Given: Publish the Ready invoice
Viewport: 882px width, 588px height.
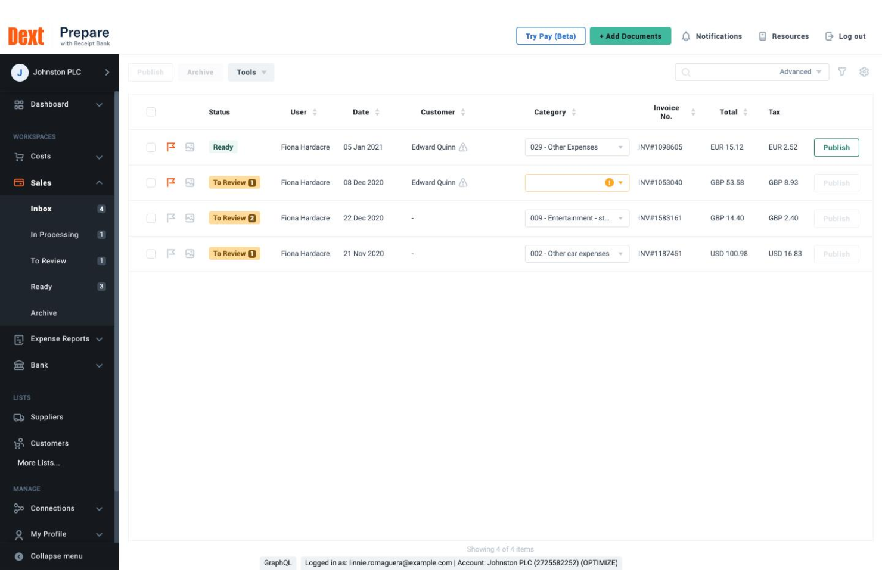Looking at the screenshot, I should pos(836,147).
